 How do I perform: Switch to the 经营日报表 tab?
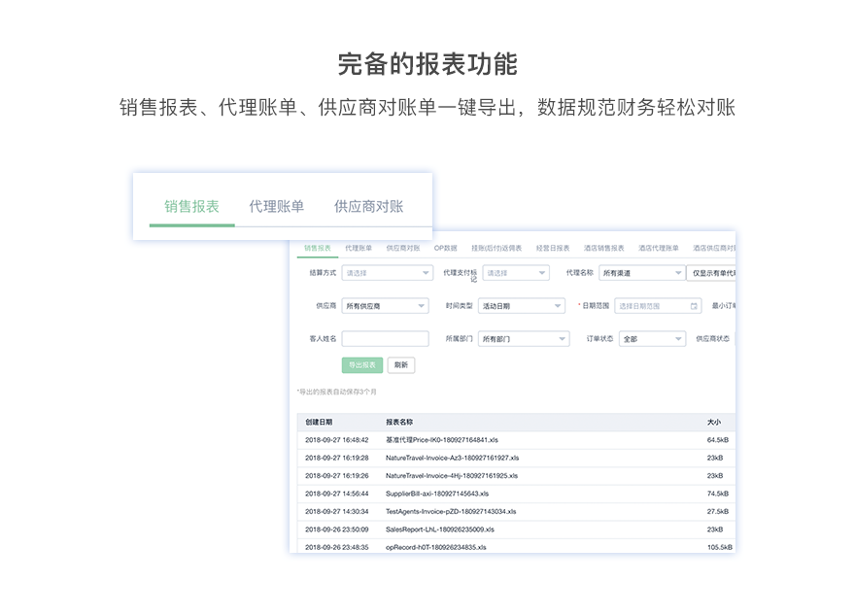(x=552, y=249)
